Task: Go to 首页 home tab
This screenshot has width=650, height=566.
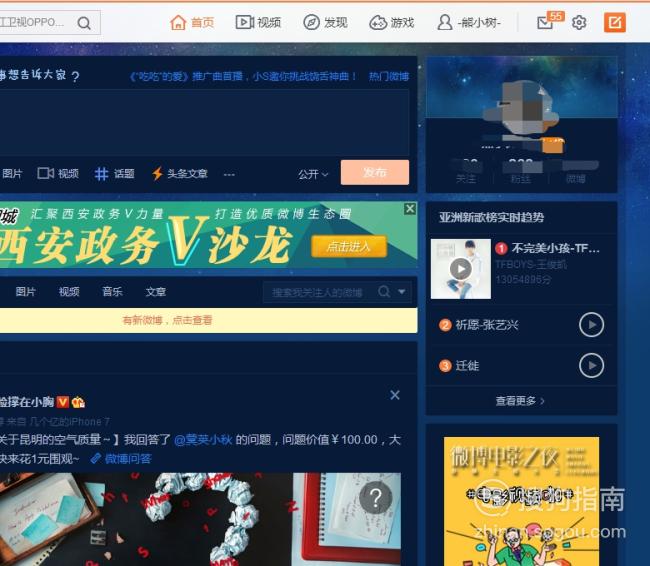Action: click(192, 22)
